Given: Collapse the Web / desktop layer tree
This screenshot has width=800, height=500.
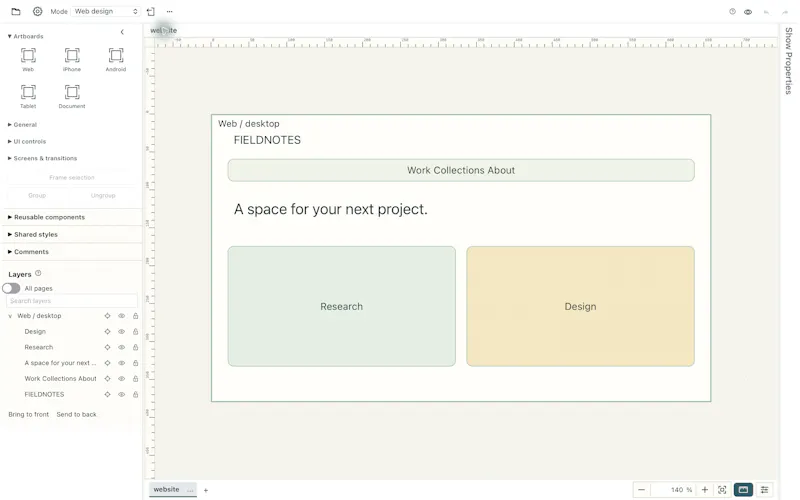Looking at the screenshot, I should [x=10, y=316].
